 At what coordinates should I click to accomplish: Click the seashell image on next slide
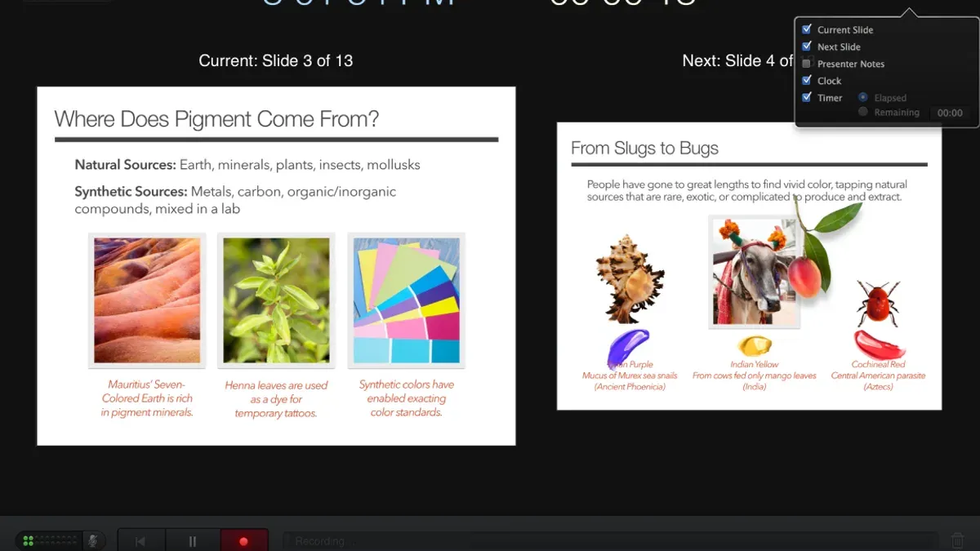coord(629,279)
